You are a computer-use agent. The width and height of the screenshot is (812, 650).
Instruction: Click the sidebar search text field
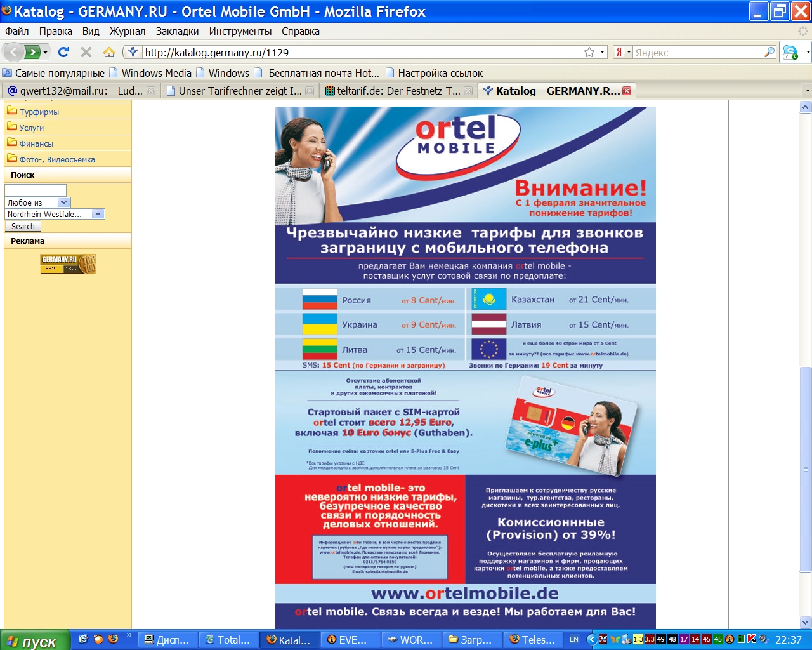pyautogui.click(x=36, y=190)
